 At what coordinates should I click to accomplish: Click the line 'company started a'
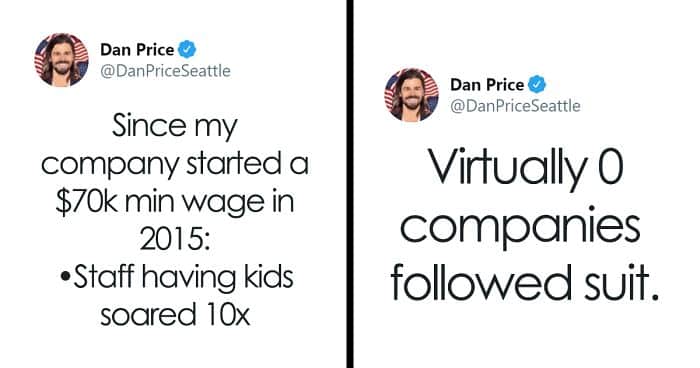(x=175, y=164)
